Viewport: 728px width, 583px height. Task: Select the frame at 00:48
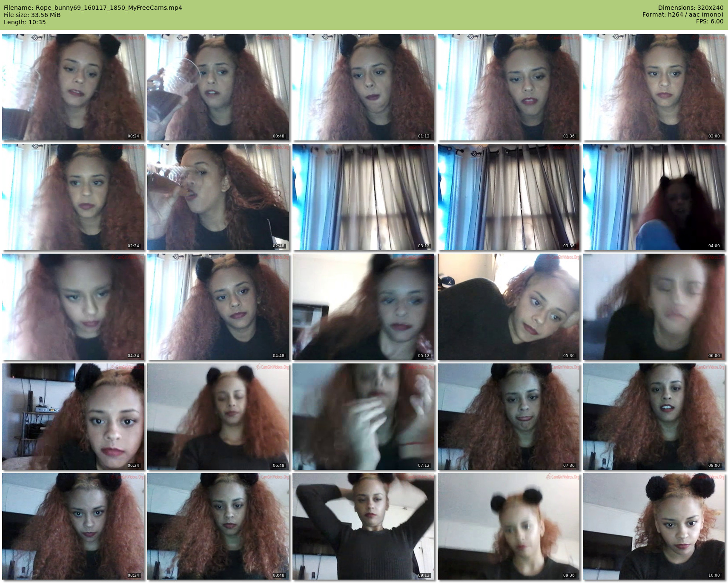[x=218, y=87]
